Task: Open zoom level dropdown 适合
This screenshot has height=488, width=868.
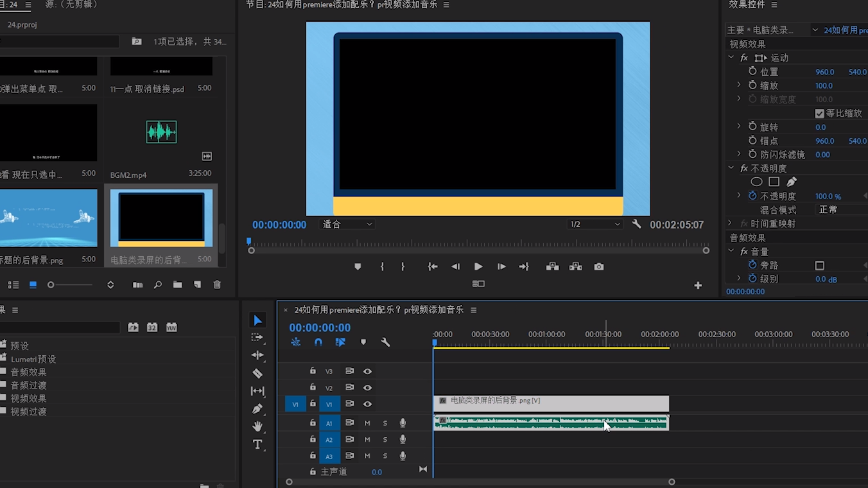Action: tap(347, 224)
